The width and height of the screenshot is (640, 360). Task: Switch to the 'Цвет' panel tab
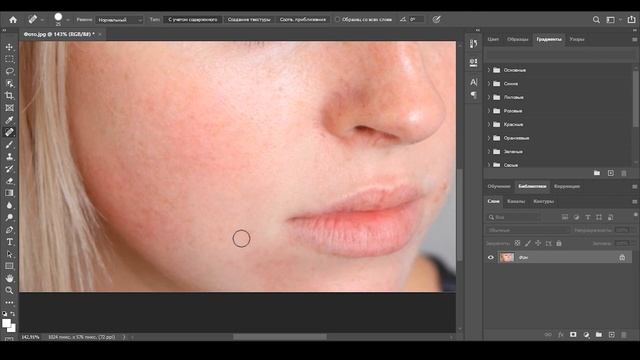pyautogui.click(x=493, y=39)
